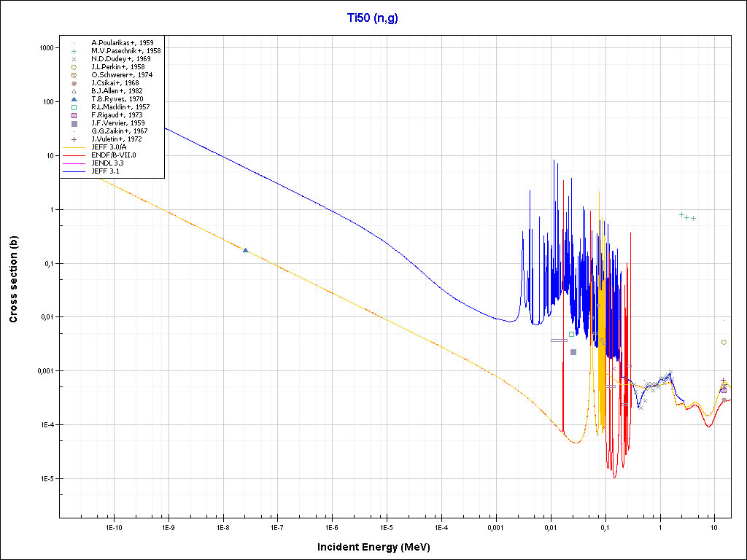Click the M.V.Pasechnik green plus legend marker

74,51
